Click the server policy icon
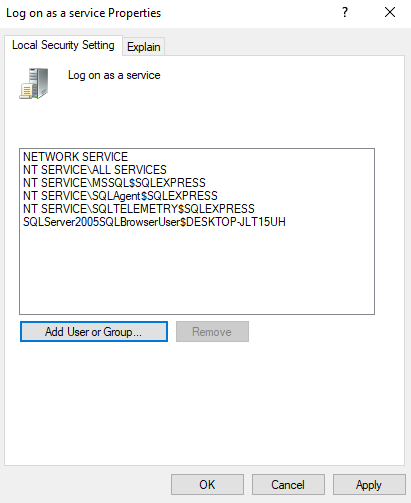This screenshot has height=503, width=411. point(34,83)
